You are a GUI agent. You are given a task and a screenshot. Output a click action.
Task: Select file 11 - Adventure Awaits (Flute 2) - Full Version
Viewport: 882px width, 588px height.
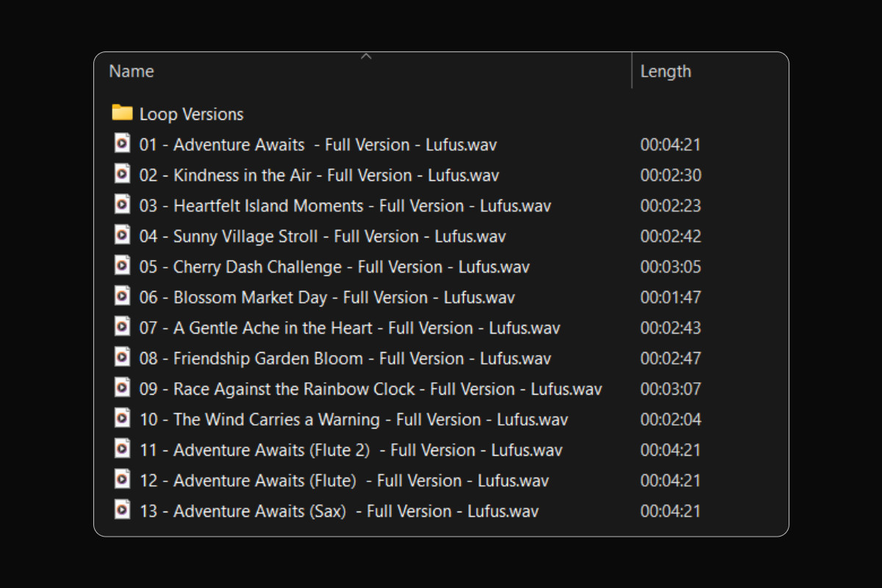point(351,450)
